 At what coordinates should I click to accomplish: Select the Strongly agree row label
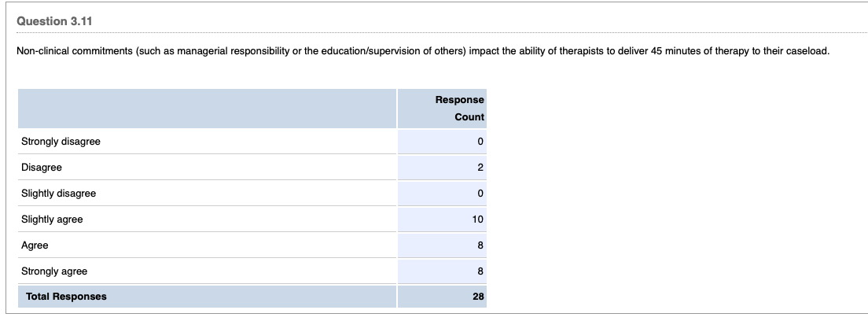(54, 271)
